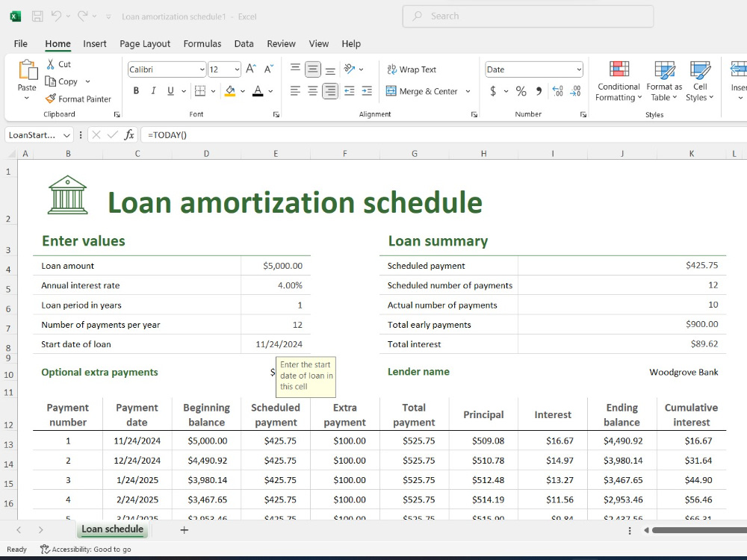Viewport: 747px width, 560px height.
Task: Open Conditional Formatting menu
Action: tap(619, 81)
